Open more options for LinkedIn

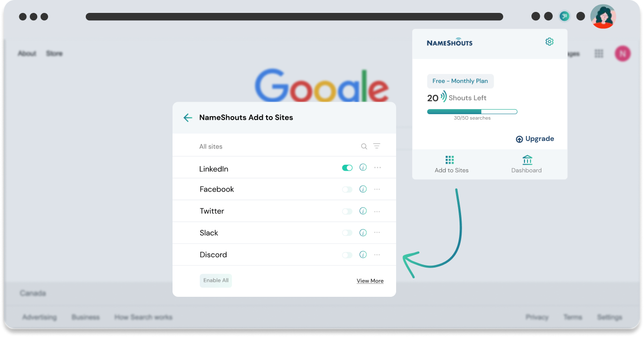tap(377, 168)
